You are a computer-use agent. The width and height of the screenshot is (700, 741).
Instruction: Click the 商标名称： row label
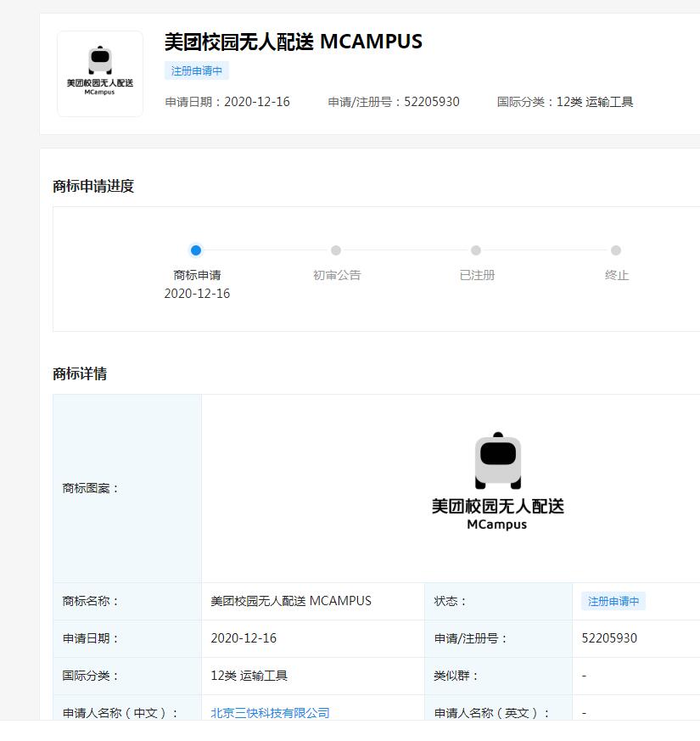point(91,601)
